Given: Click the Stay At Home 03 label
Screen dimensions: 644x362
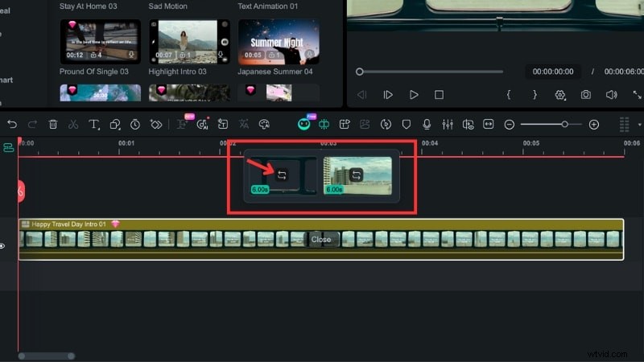Looking at the screenshot, I should [88, 6].
